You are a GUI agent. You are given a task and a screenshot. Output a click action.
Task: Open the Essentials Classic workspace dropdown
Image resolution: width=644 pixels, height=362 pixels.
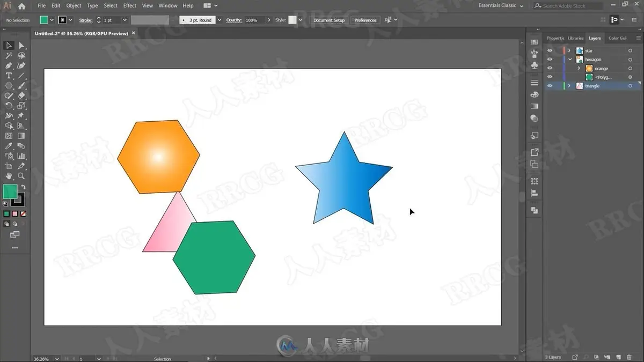click(x=501, y=5)
